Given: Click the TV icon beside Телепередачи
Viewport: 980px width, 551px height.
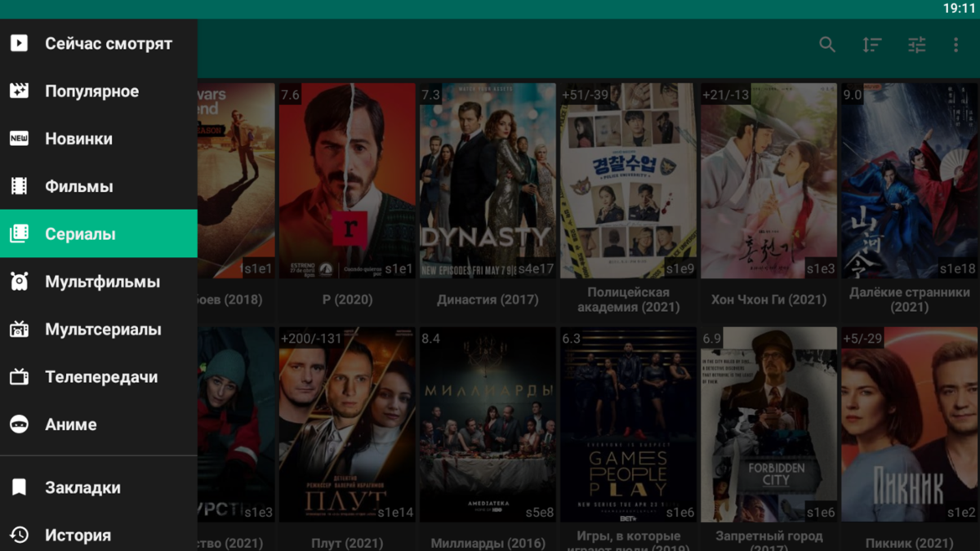Looking at the screenshot, I should point(19,376).
